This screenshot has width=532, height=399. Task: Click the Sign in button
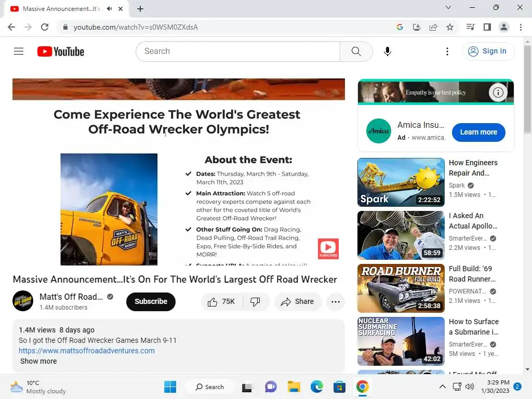488,51
